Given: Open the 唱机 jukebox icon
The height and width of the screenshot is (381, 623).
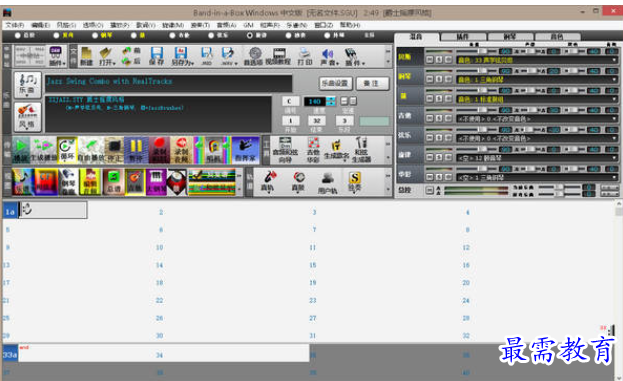Looking at the screenshot, I should pyautogui.click(x=213, y=150).
